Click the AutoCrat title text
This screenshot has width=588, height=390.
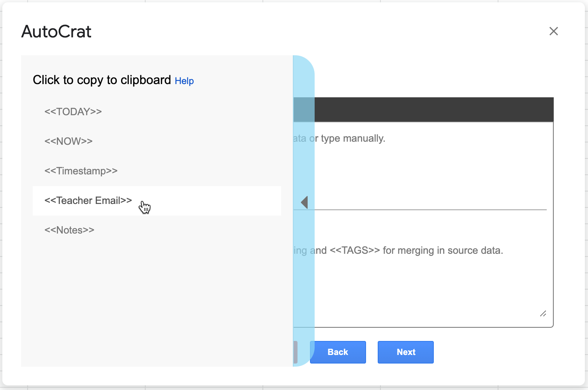56,31
